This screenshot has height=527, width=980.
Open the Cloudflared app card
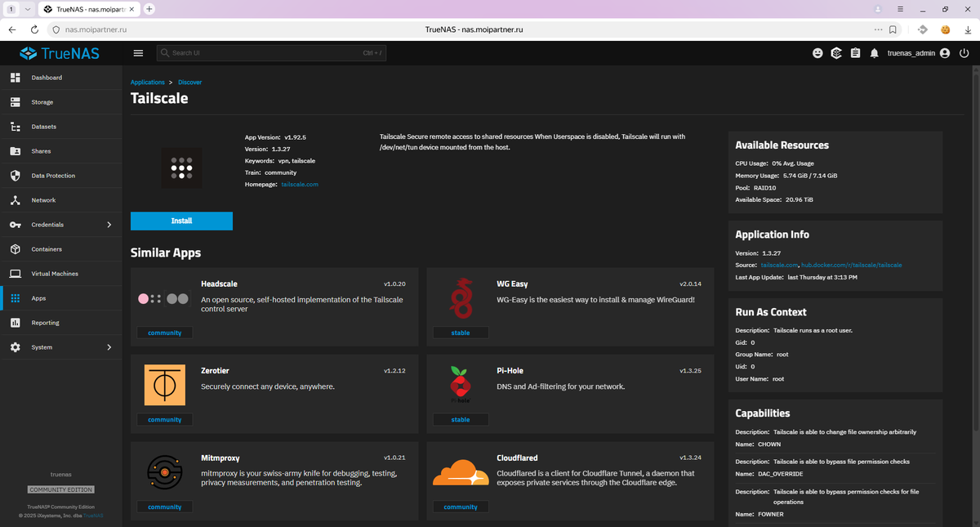point(570,480)
